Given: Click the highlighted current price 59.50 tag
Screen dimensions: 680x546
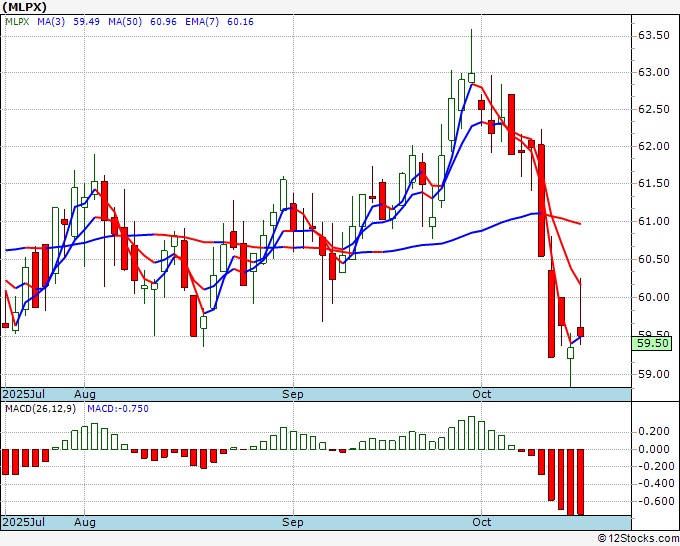Looking at the screenshot, I should pyautogui.click(x=652, y=343).
